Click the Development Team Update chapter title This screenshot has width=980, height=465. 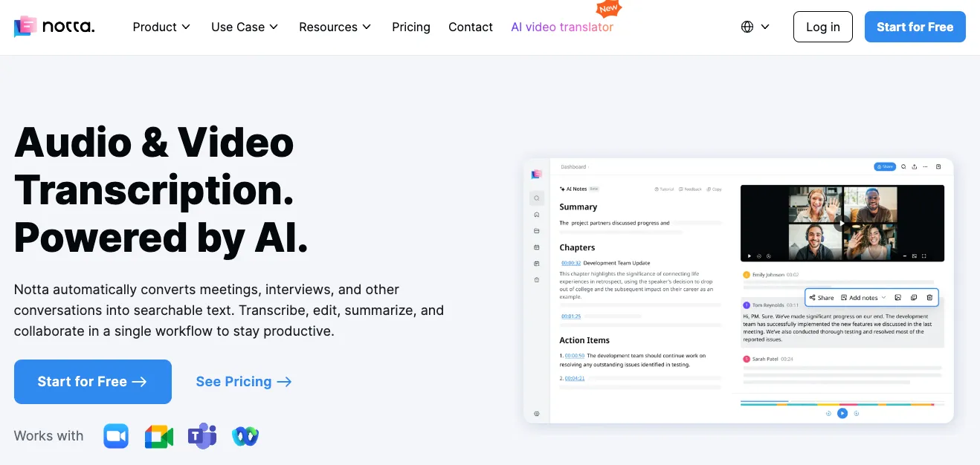(x=616, y=263)
